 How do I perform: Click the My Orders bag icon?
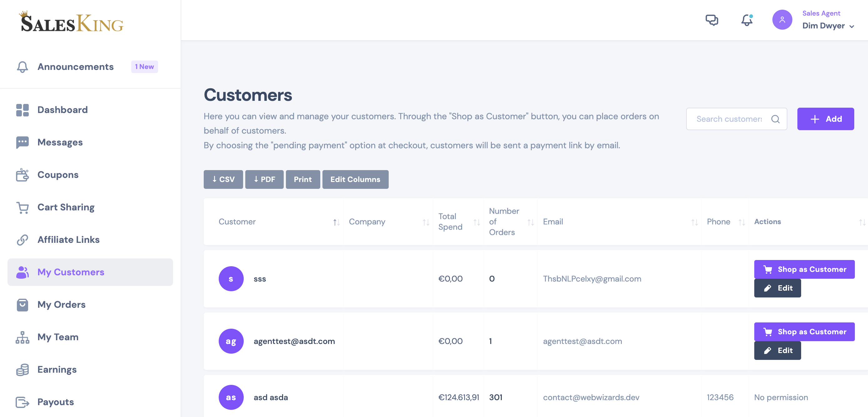click(x=22, y=305)
